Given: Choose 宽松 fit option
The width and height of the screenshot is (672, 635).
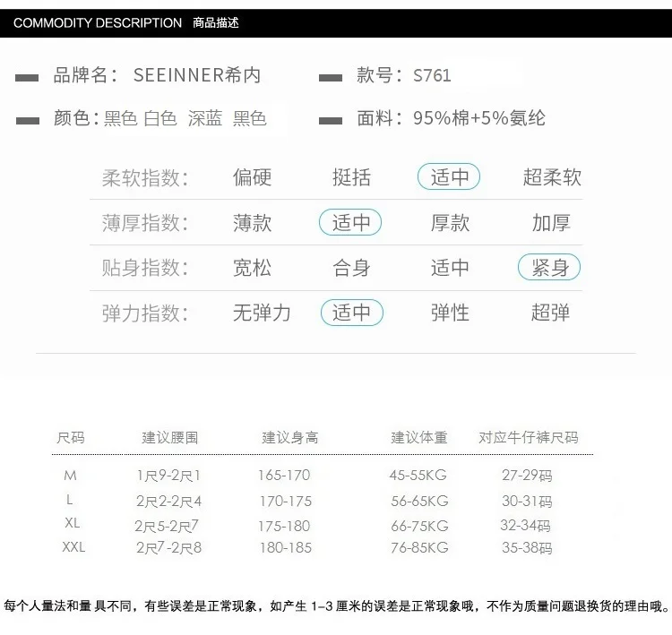Looking at the screenshot, I should coord(252,268).
